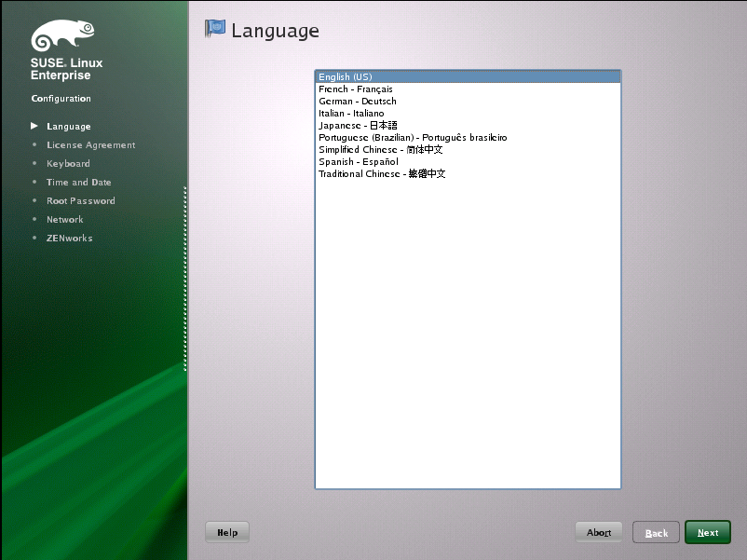This screenshot has height=560, width=747.
Task: Go to the Configuration section heading
Action: tap(61, 98)
